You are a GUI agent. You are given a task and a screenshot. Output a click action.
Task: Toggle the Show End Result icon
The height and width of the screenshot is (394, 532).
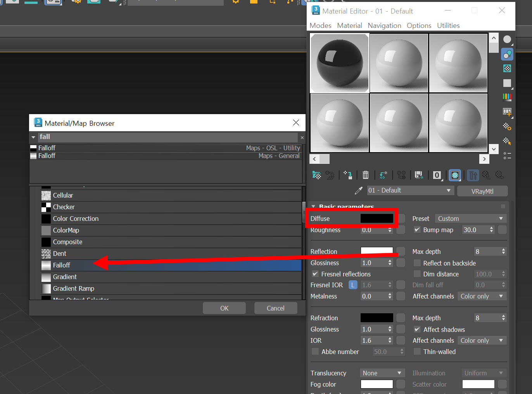(x=473, y=175)
